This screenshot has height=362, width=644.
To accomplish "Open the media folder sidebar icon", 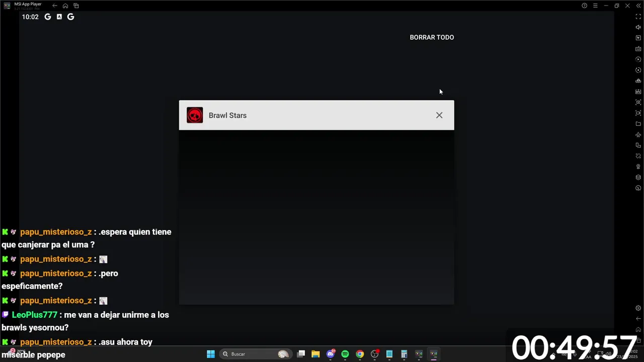I will click(x=638, y=124).
